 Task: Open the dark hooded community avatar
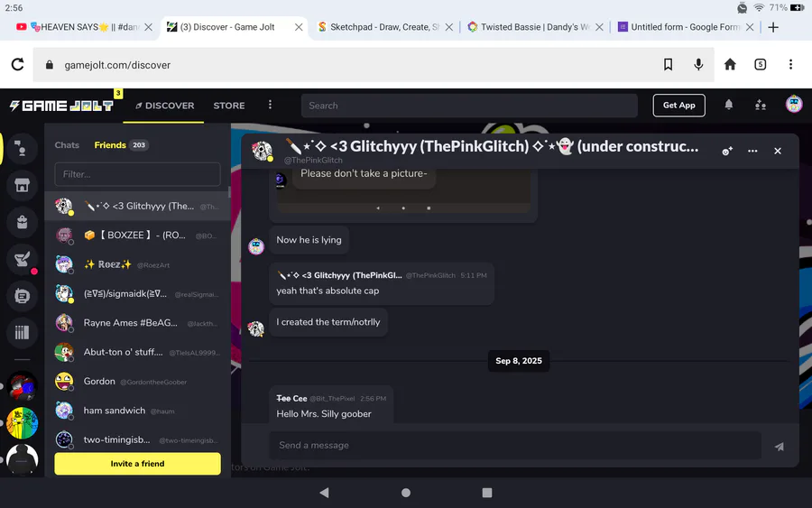pyautogui.click(x=22, y=458)
